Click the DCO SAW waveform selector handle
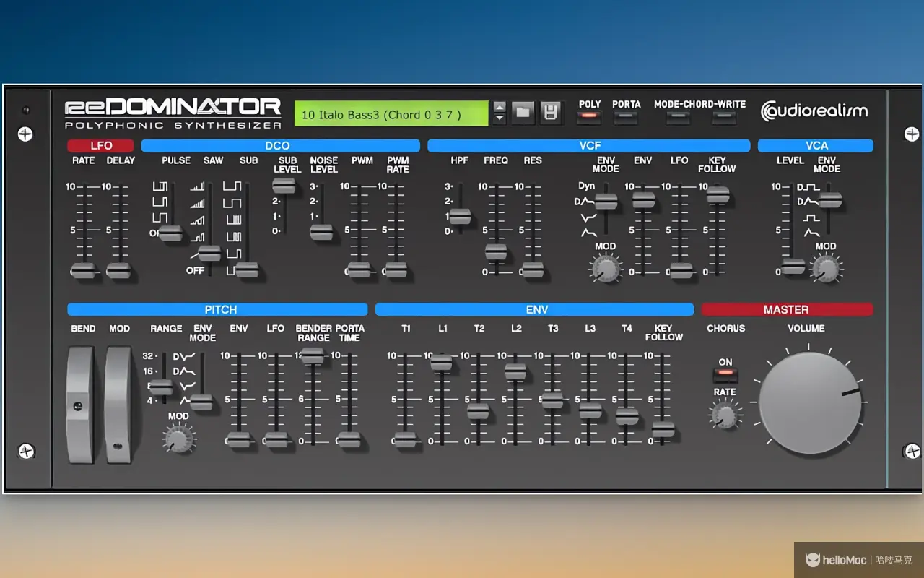 (x=209, y=253)
